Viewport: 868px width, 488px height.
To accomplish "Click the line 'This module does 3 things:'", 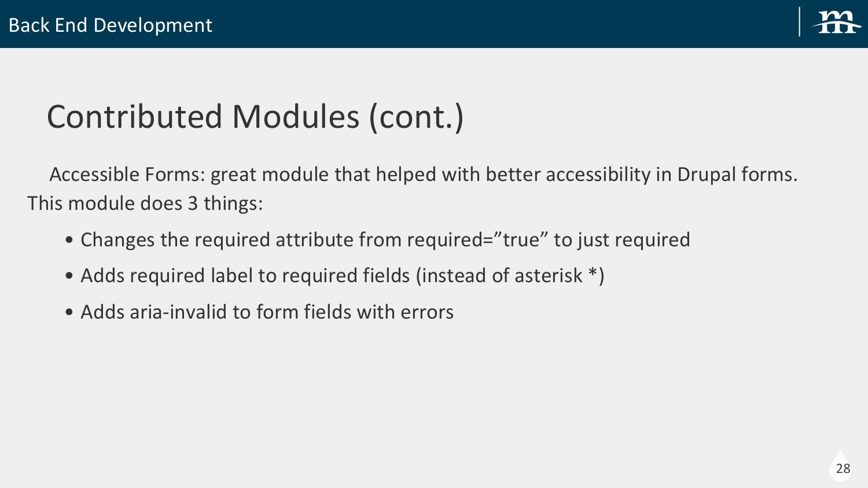I will point(145,204).
